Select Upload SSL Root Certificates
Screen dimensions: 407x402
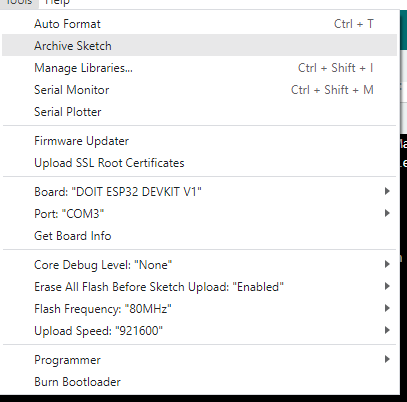click(199, 163)
